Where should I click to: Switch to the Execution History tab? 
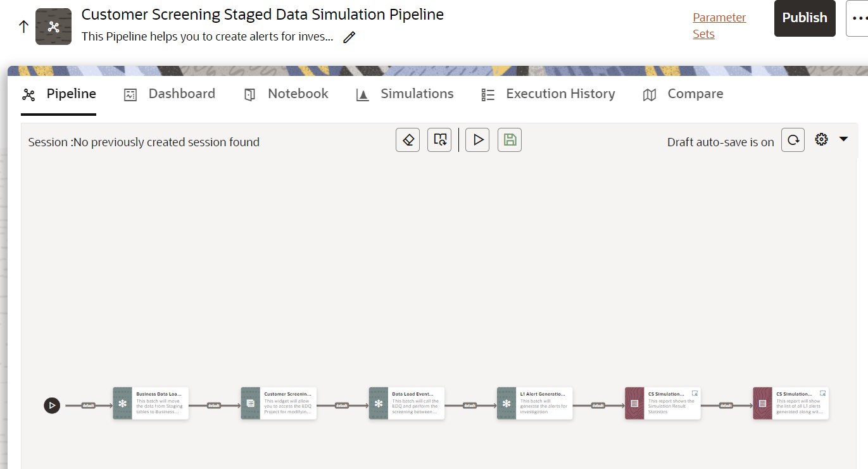point(560,94)
